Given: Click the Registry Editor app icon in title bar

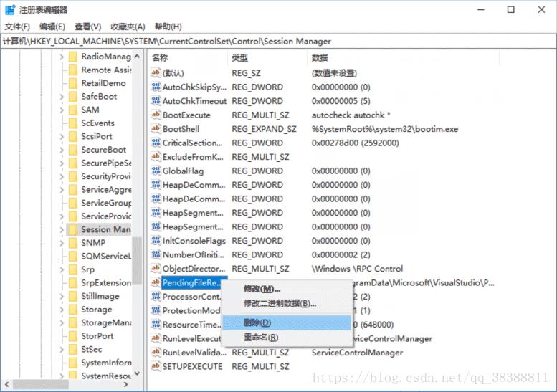Looking at the screenshot, I should click(x=10, y=9).
